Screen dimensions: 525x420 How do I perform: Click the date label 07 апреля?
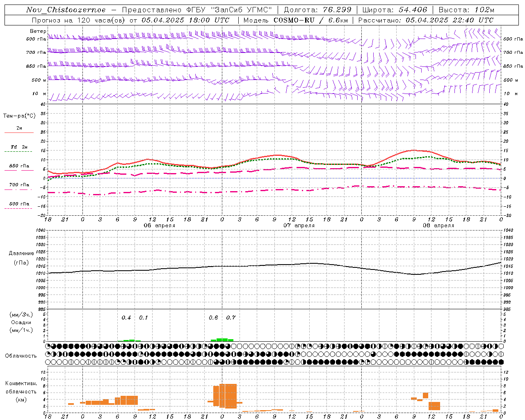tap(299, 226)
